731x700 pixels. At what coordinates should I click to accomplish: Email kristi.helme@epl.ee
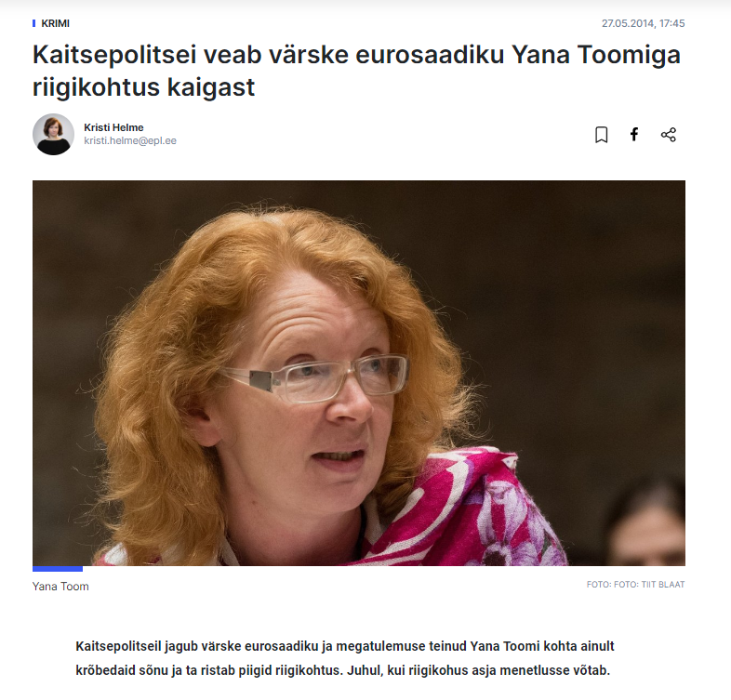click(130, 140)
